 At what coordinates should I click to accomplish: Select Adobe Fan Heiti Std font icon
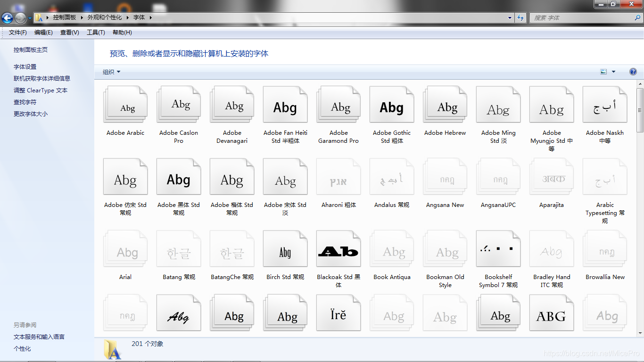285,105
